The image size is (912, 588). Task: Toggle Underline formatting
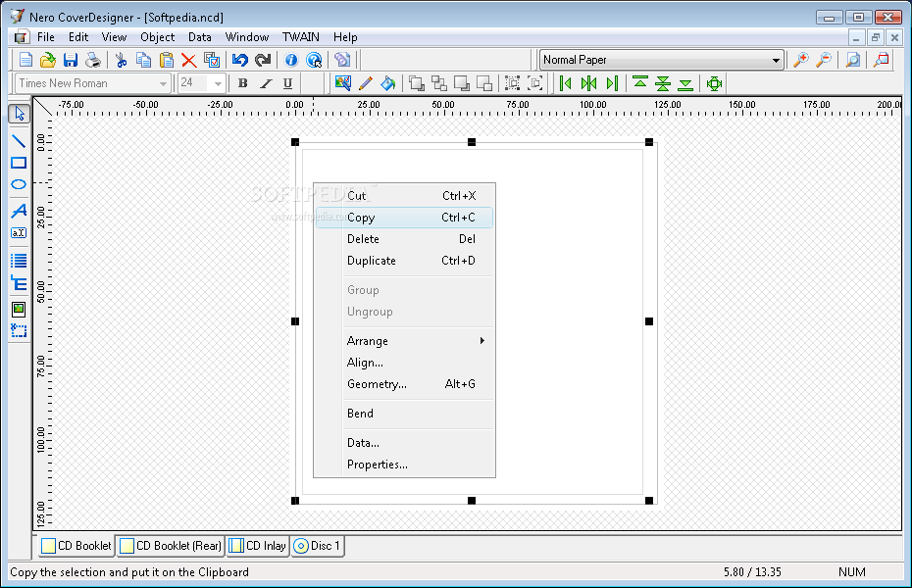click(287, 83)
